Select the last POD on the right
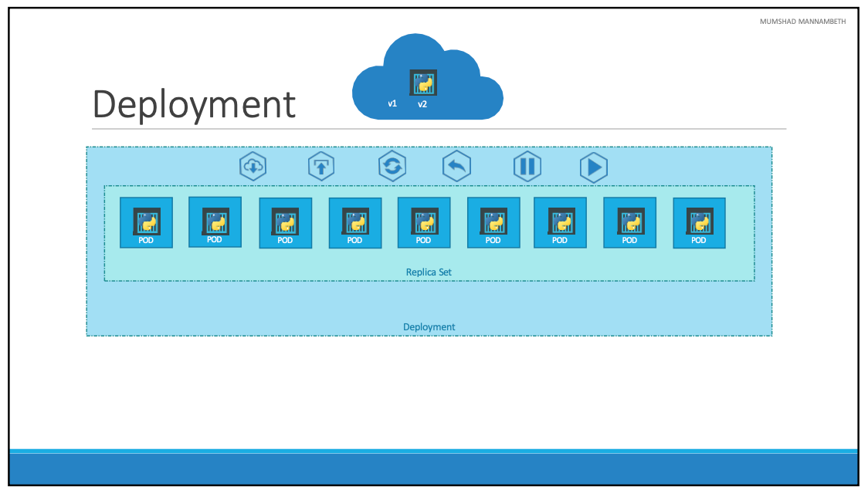This screenshot has width=868, height=497. tap(699, 223)
